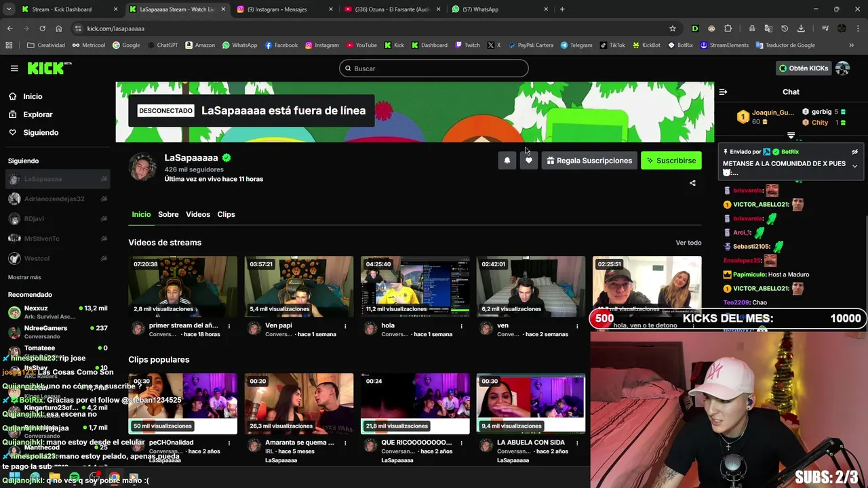Open options menu for 'hola' video
The width and height of the screenshot is (868, 488).
[x=461, y=326]
